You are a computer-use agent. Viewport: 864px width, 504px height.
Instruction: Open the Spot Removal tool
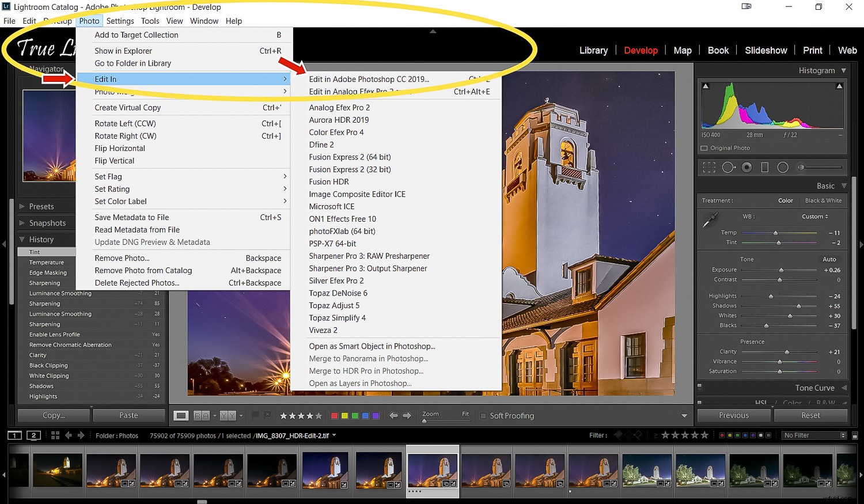729,167
